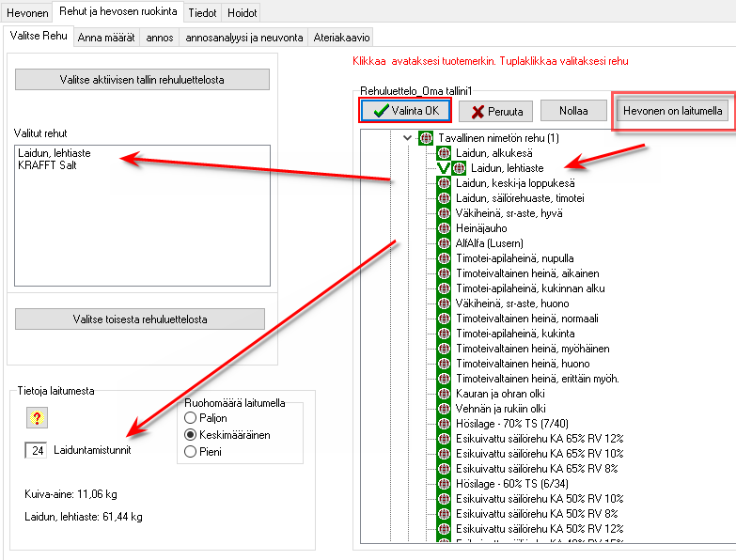The height and width of the screenshot is (560, 736).
Task: Click the globe icon next to Kauran ja ohran olki
Action: [444, 394]
